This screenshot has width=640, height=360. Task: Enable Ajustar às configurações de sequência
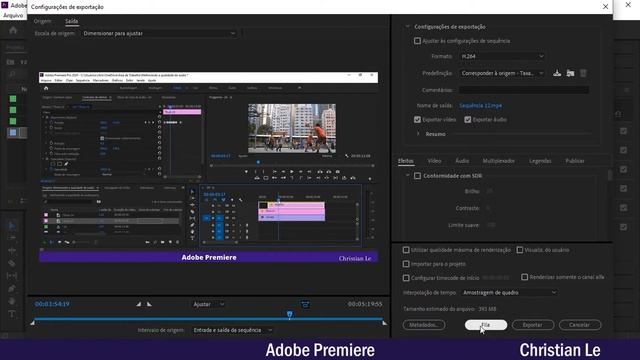(417, 41)
